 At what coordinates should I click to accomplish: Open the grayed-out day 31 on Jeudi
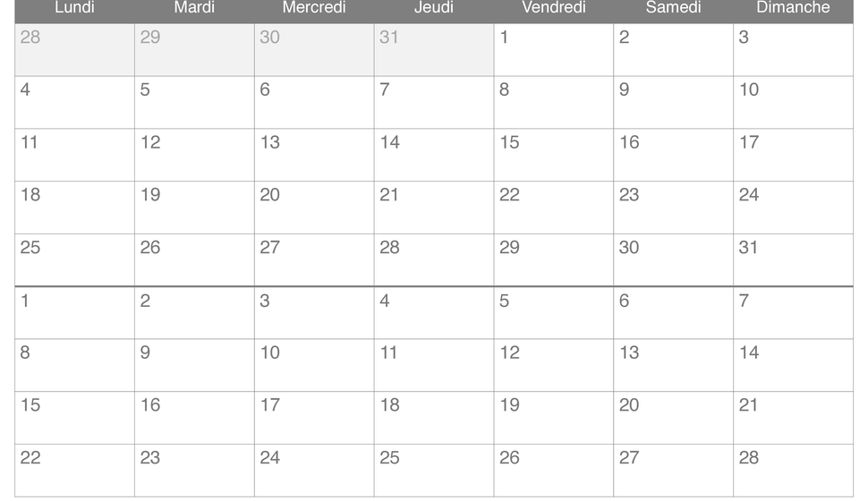(x=434, y=50)
